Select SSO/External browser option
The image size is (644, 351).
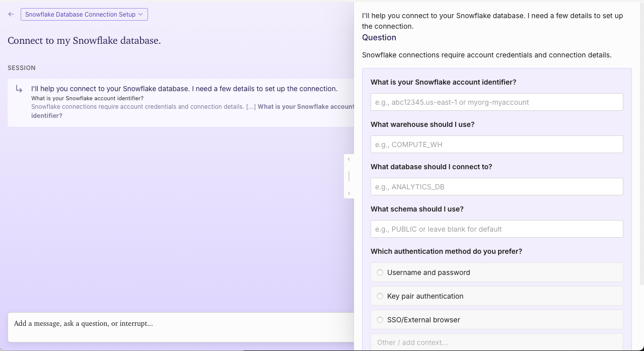pos(497,320)
